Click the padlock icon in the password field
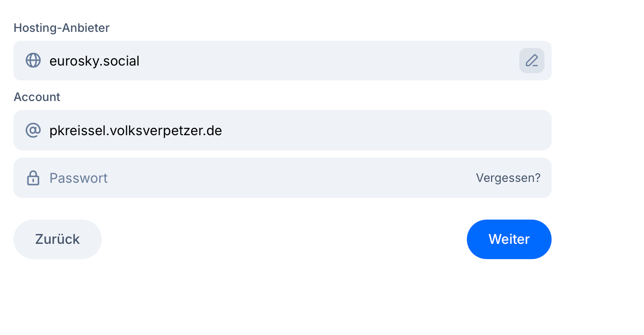Viewport: 644px width, 335px height. 33,178
